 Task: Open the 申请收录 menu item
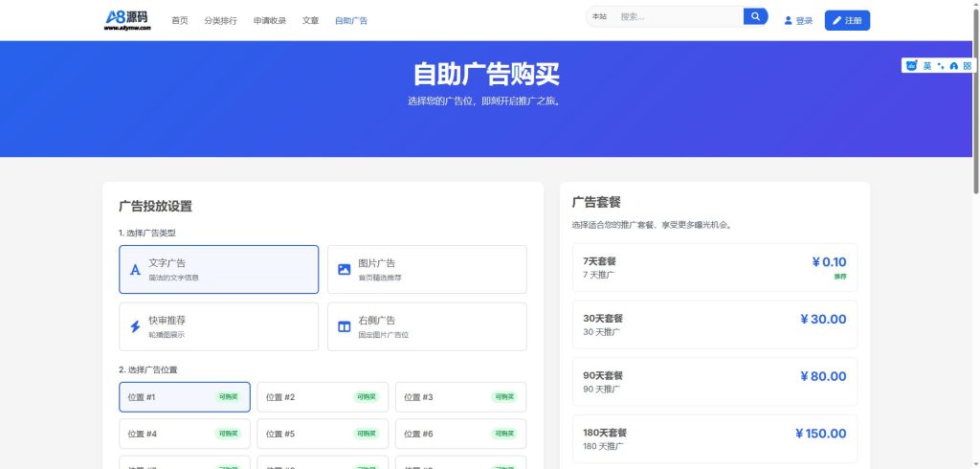tap(270, 21)
